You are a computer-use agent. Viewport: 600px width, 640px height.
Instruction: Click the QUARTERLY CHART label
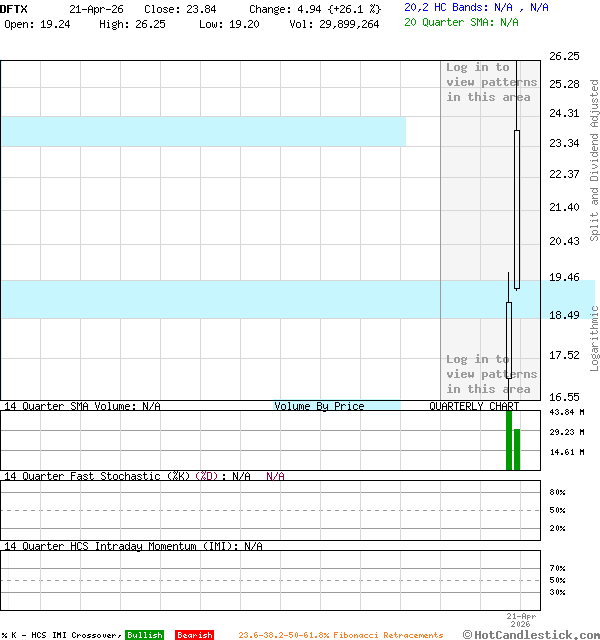(x=474, y=406)
